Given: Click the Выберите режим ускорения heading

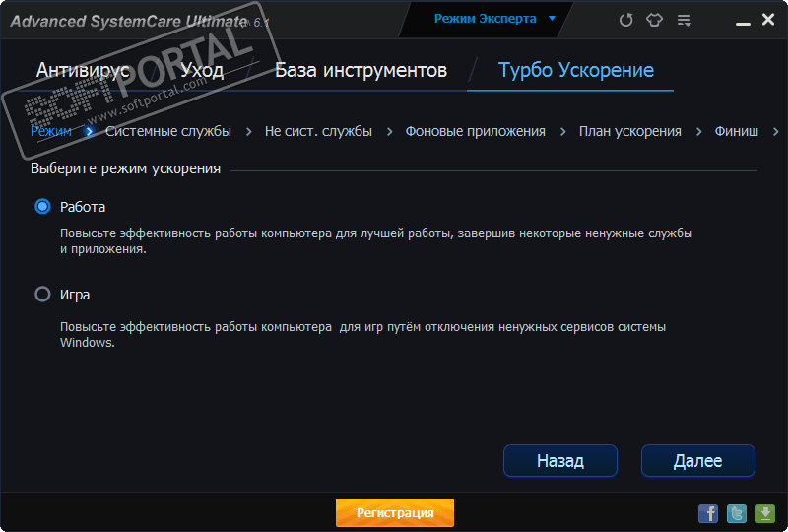Looking at the screenshot, I should coord(126,168).
